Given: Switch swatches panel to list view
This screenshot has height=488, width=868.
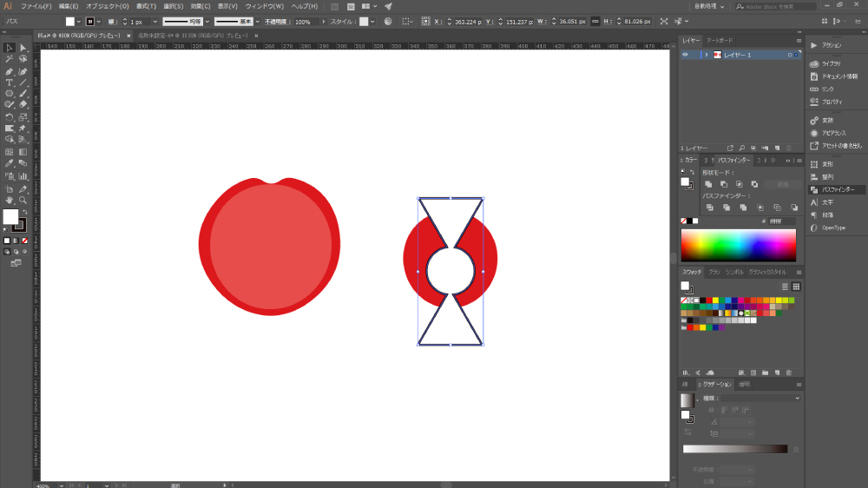Looking at the screenshot, I should click(785, 287).
